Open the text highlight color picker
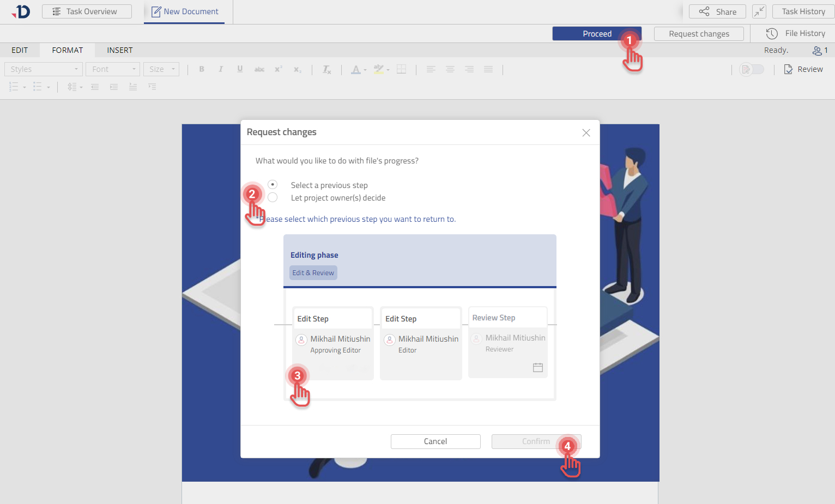This screenshot has height=504, width=835. pos(381,69)
